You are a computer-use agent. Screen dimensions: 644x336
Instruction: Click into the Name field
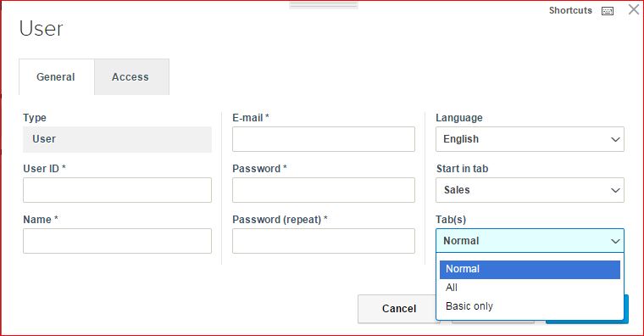pyautogui.click(x=117, y=241)
